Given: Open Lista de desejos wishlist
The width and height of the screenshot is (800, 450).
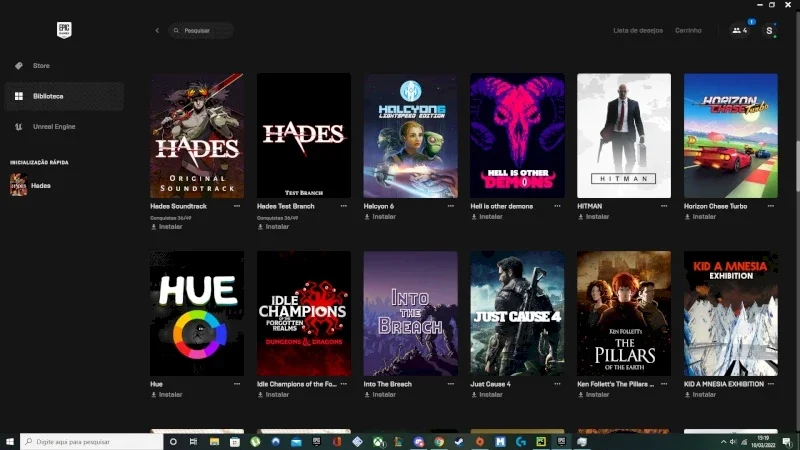Looking at the screenshot, I should (x=638, y=31).
